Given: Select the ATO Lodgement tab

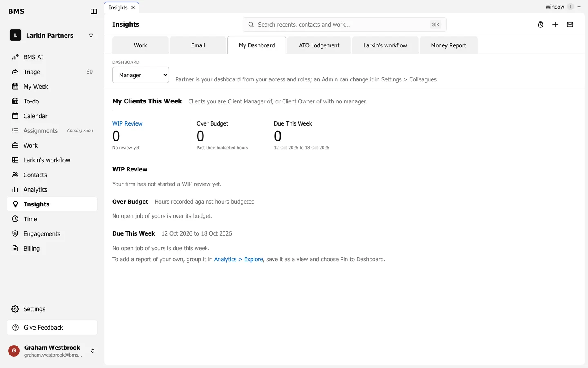Looking at the screenshot, I should [319, 45].
